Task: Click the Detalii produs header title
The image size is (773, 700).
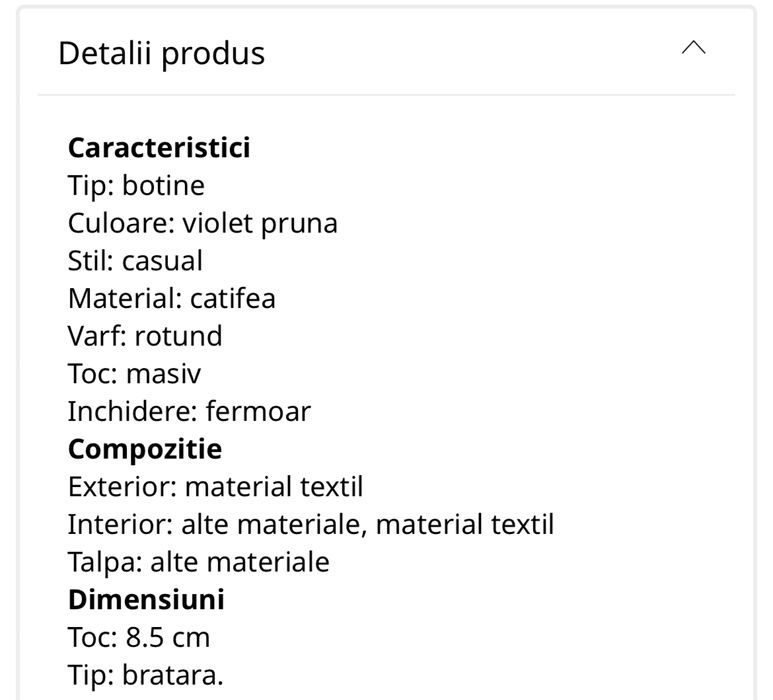Action: pyautogui.click(x=162, y=53)
